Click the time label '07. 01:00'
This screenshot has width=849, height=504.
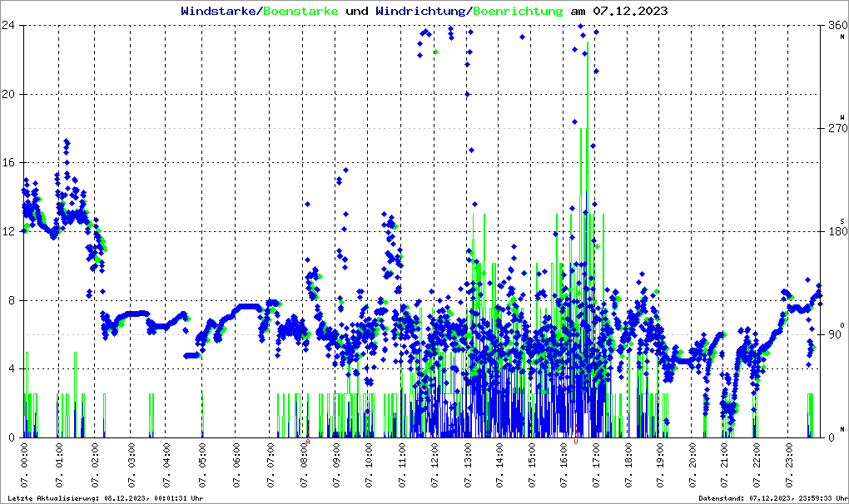59,465
